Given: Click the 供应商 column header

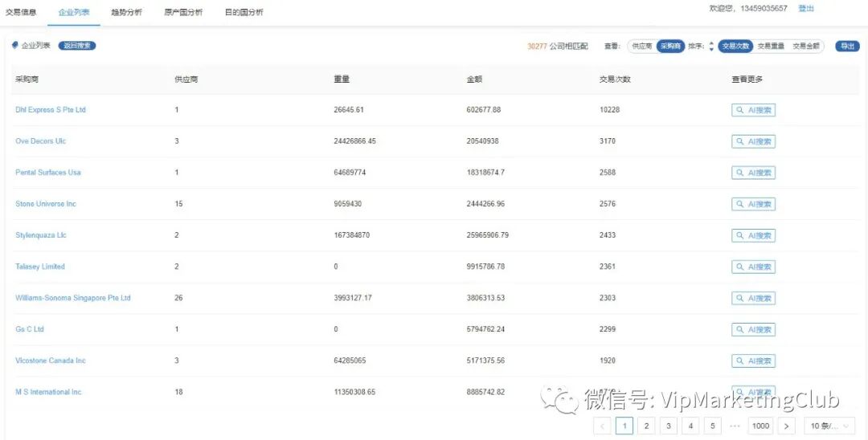Looking at the screenshot, I should [186, 79].
